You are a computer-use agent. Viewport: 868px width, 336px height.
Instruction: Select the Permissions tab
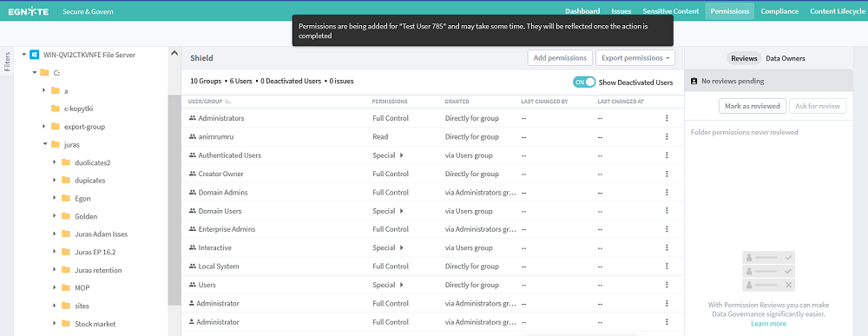(x=730, y=11)
